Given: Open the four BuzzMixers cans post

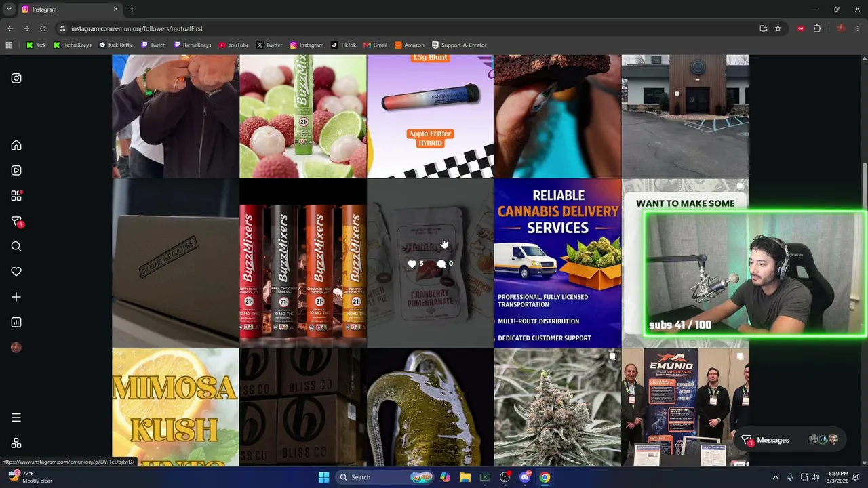Looking at the screenshot, I should pyautogui.click(x=303, y=263).
